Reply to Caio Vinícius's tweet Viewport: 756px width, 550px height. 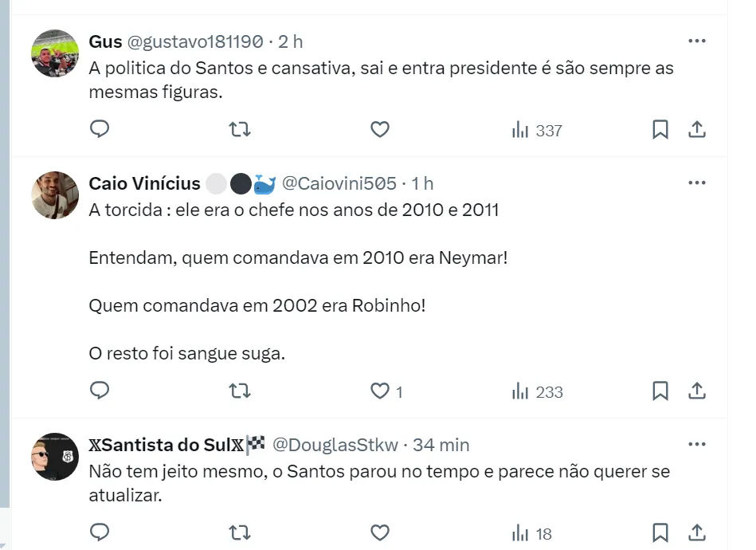tap(100, 391)
